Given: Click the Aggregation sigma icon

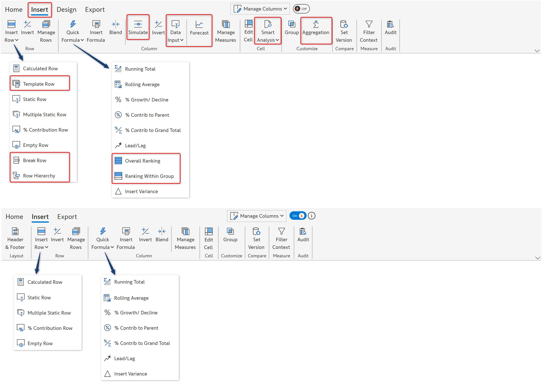Looking at the screenshot, I should [x=316, y=24].
